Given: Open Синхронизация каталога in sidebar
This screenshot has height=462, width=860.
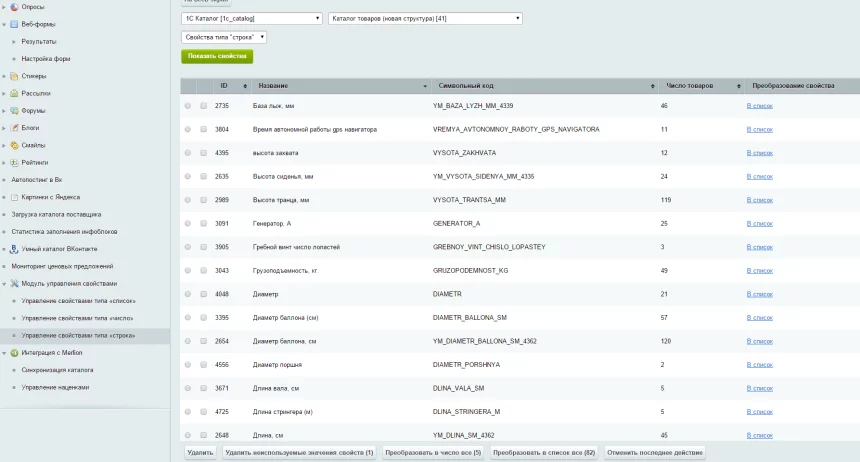Looking at the screenshot, I should pyautogui.click(x=58, y=370).
